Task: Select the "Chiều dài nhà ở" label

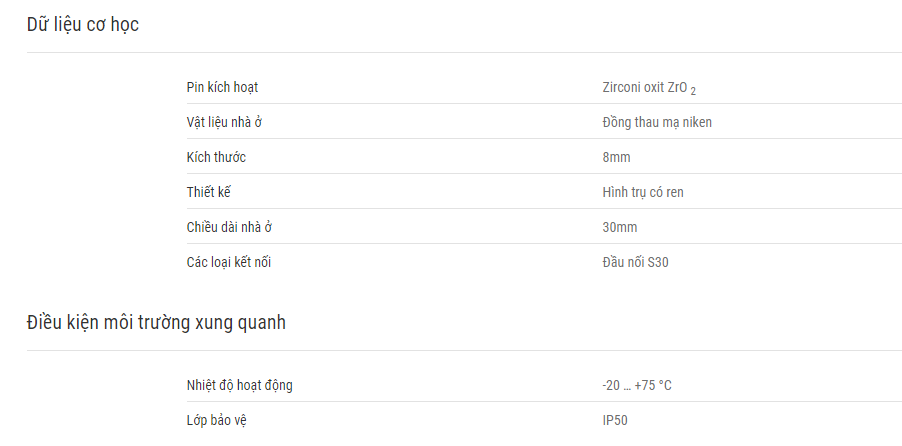Action: point(229,227)
